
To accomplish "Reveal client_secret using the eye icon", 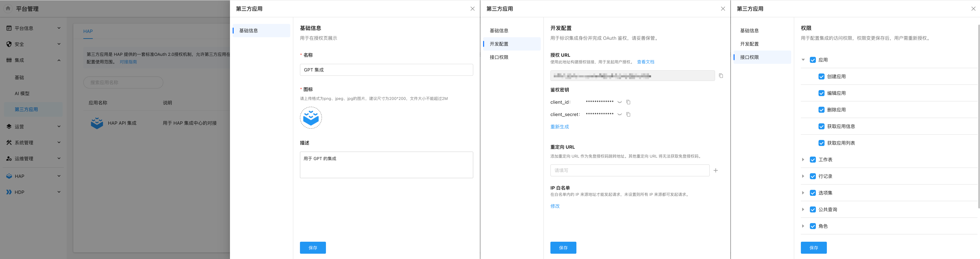I will click(619, 114).
